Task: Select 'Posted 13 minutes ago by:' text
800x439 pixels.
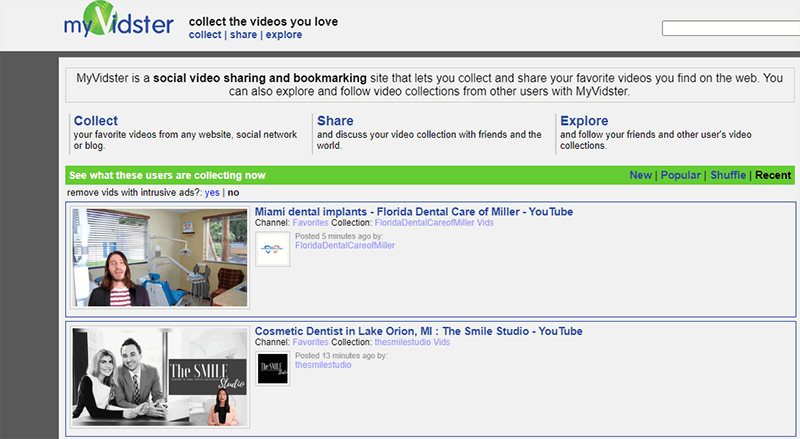Action: [x=341, y=356]
